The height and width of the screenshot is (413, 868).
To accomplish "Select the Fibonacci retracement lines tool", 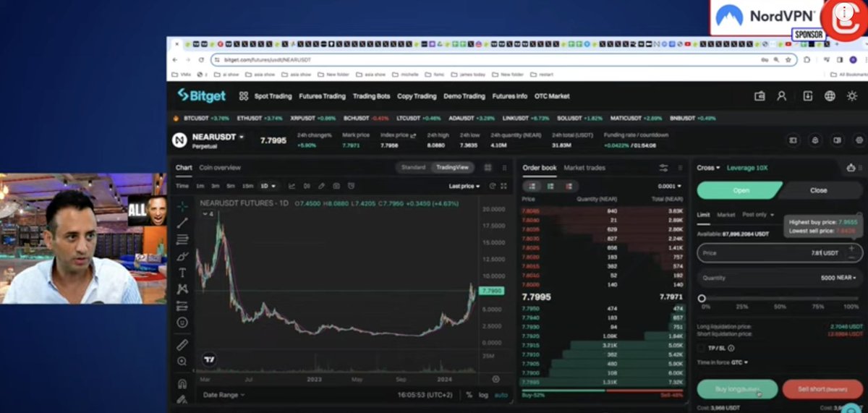I will [182, 239].
